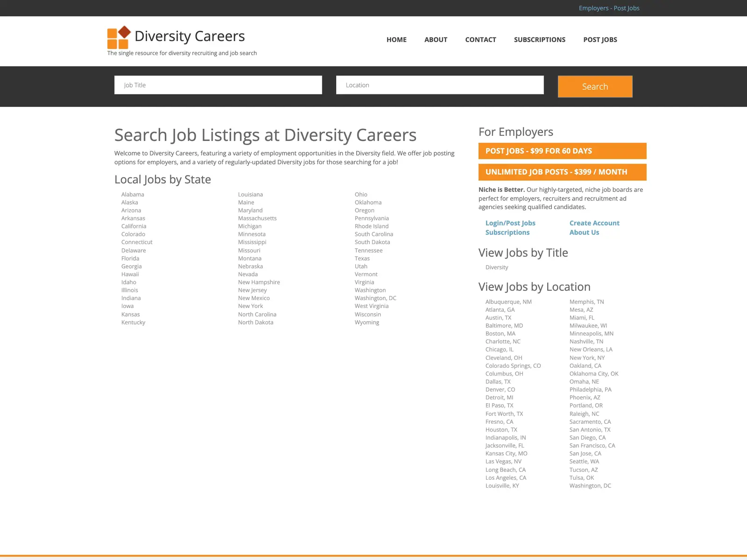This screenshot has height=560, width=747.
Task: Open the Create Account link
Action: pos(594,223)
